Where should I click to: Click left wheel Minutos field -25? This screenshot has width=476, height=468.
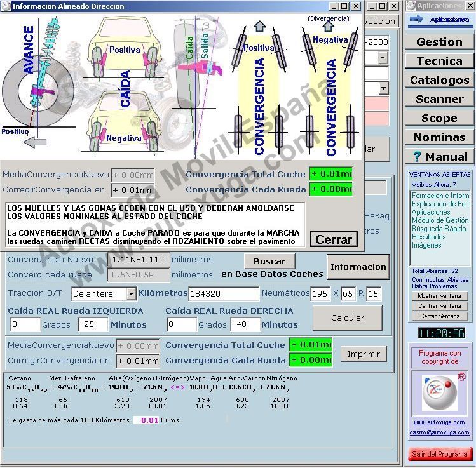coord(93,324)
